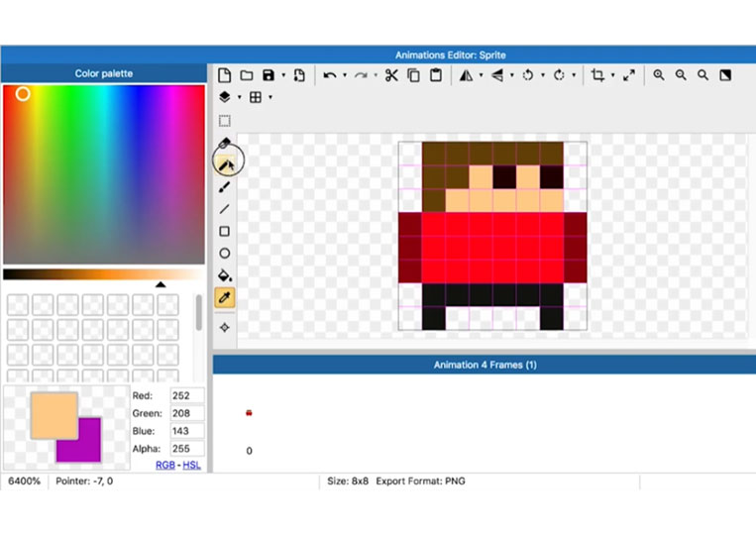
Task: Expand the save options dropdown arrow
Action: coord(283,75)
